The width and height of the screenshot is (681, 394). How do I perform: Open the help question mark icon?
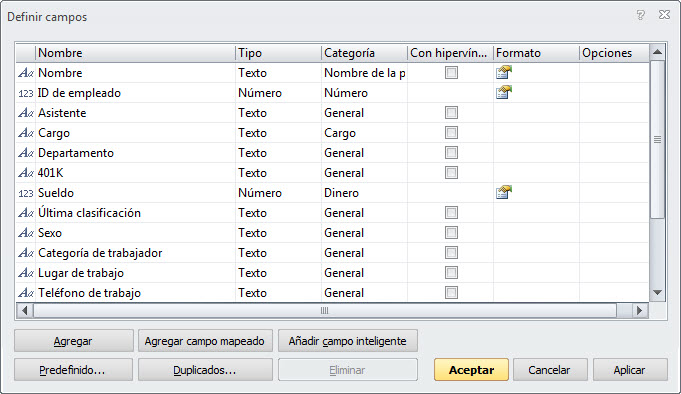coord(641,15)
